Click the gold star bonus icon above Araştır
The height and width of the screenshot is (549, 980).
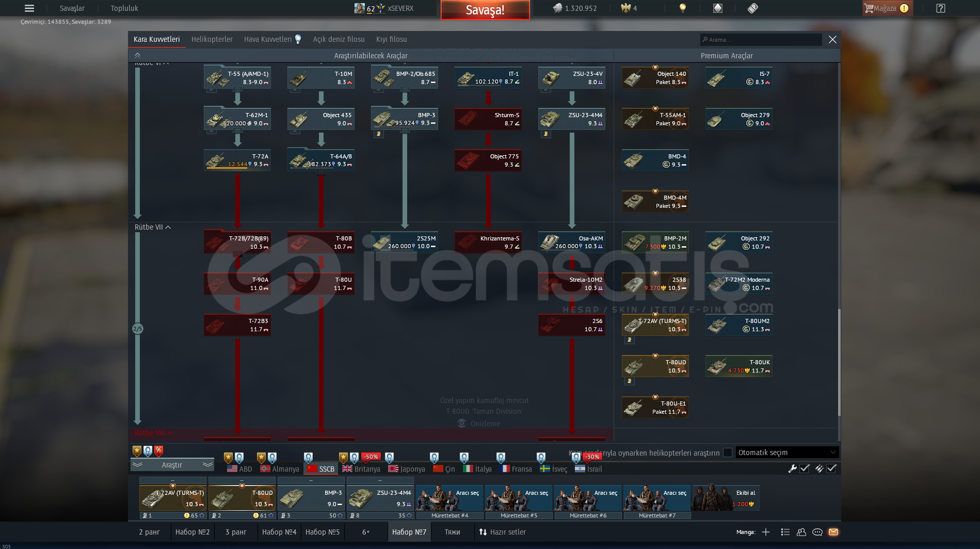137,451
